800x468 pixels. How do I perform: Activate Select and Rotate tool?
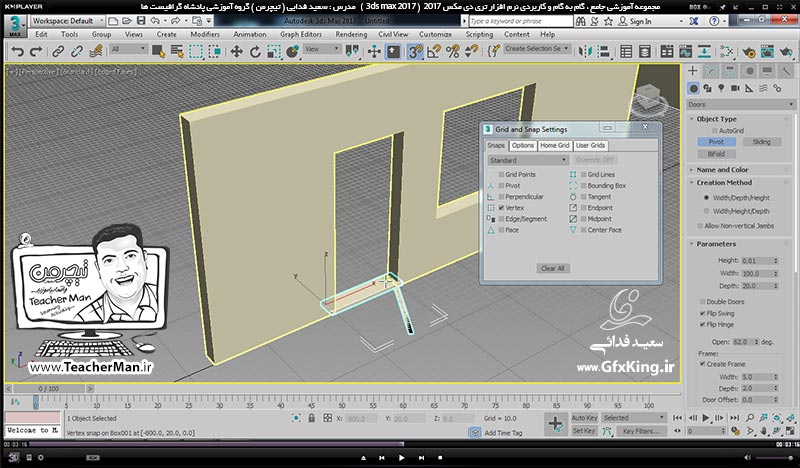[255, 51]
